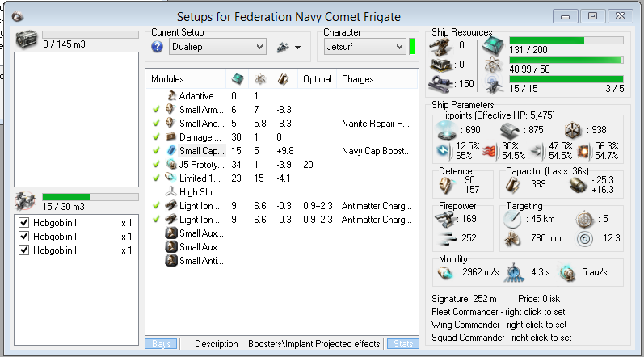Screen dimensions: 644x357
Task: Click the drone bandwidth resource icon
Action: (493, 84)
